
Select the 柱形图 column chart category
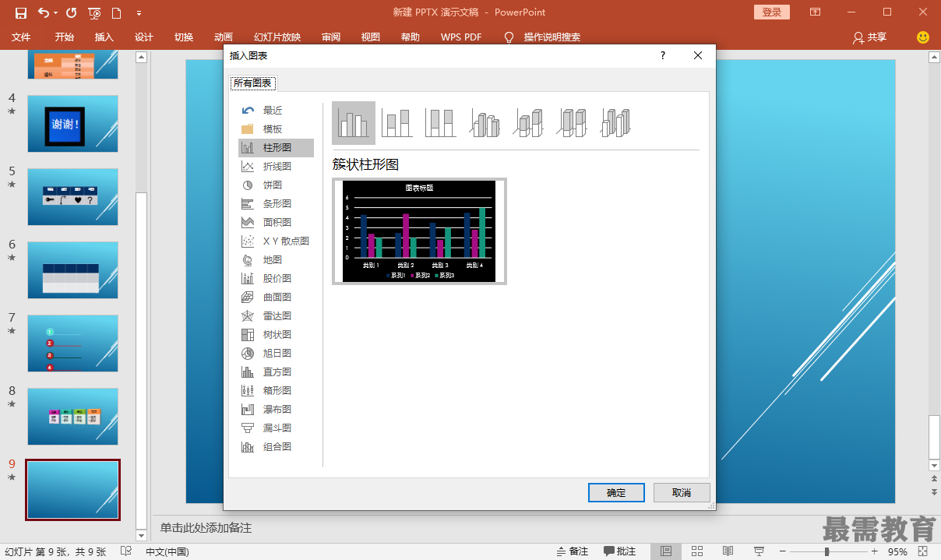tap(276, 148)
